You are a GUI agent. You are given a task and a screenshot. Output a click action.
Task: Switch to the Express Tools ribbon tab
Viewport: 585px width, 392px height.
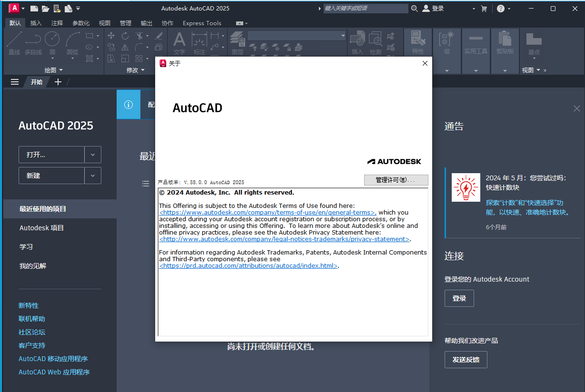point(202,23)
